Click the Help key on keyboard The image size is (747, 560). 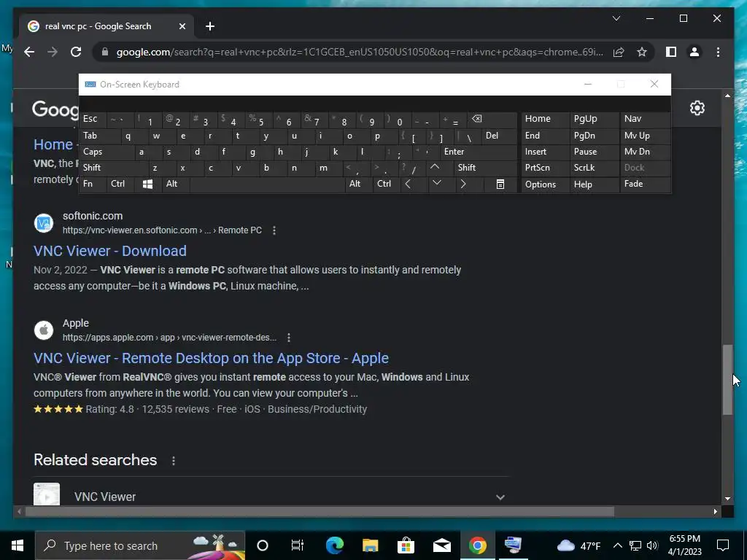click(x=594, y=184)
